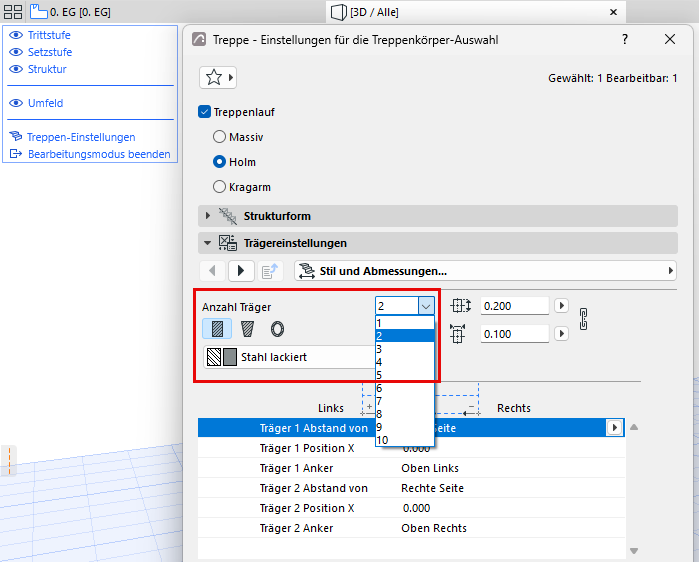Go to previous settings page arrow
This screenshot has height=562, width=699.
pyautogui.click(x=213, y=271)
